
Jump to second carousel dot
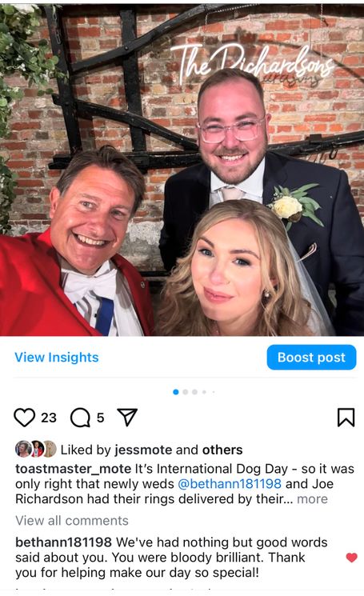(x=186, y=392)
